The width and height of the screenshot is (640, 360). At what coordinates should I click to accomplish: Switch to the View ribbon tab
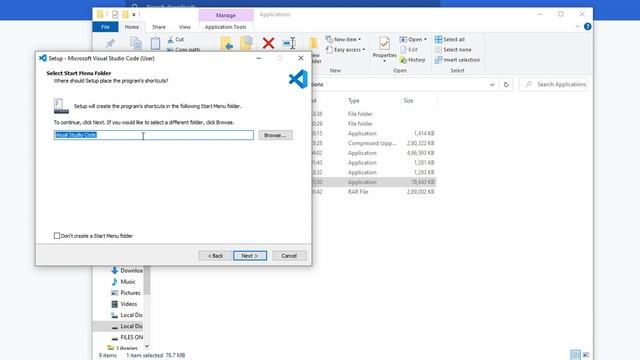point(184,27)
